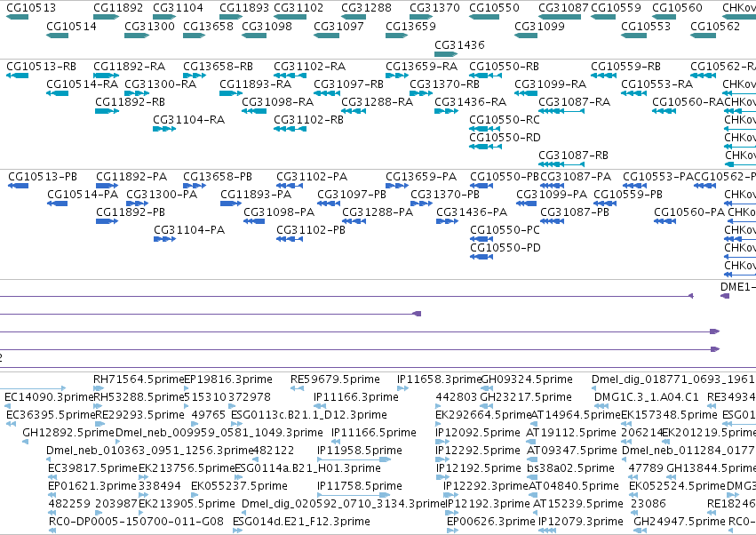Open the CG31104 gene feature label

tap(178, 8)
